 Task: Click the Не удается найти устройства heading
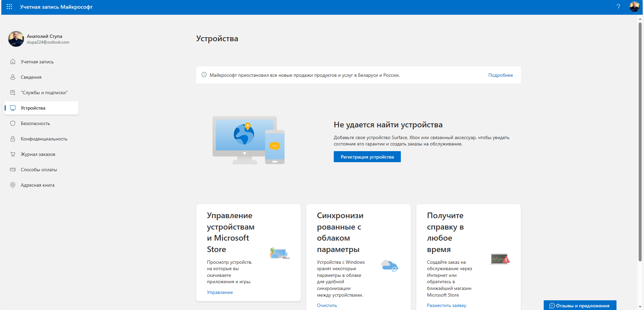tap(388, 125)
